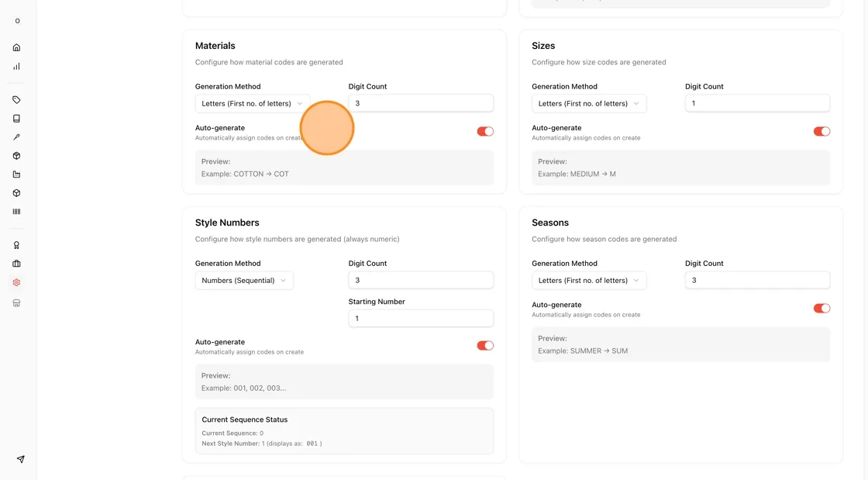The height and width of the screenshot is (480, 868).
Task: Click the 'Example: SUMMER → SUM' preview text
Action: [583, 351]
